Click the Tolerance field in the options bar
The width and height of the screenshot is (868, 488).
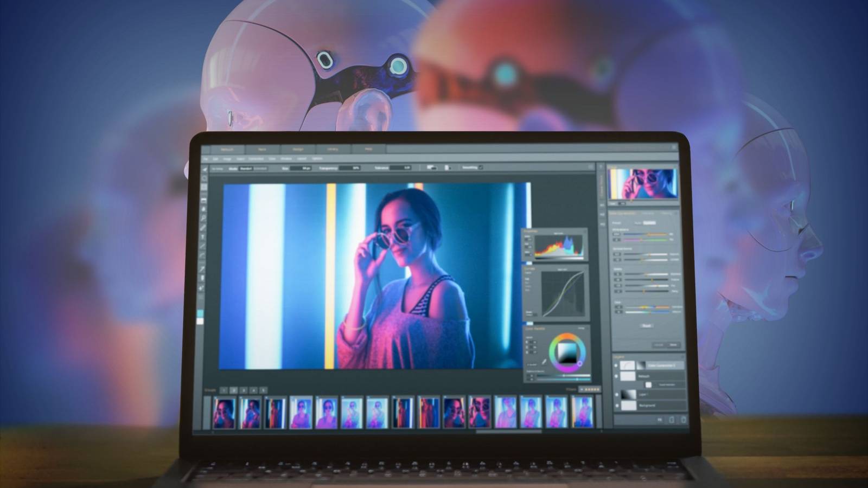pos(400,168)
